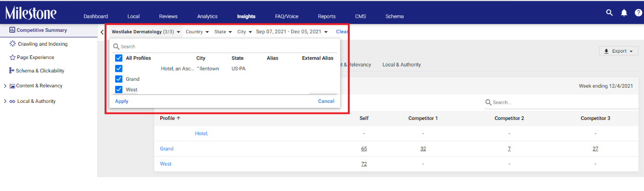
Task: Click the Content & Relevancy image icon
Action: pos(12,86)
